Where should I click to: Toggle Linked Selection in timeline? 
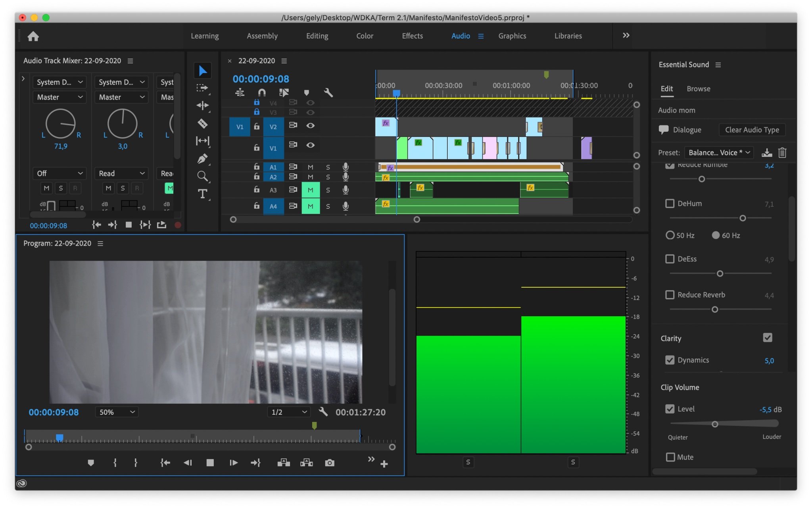284,92
